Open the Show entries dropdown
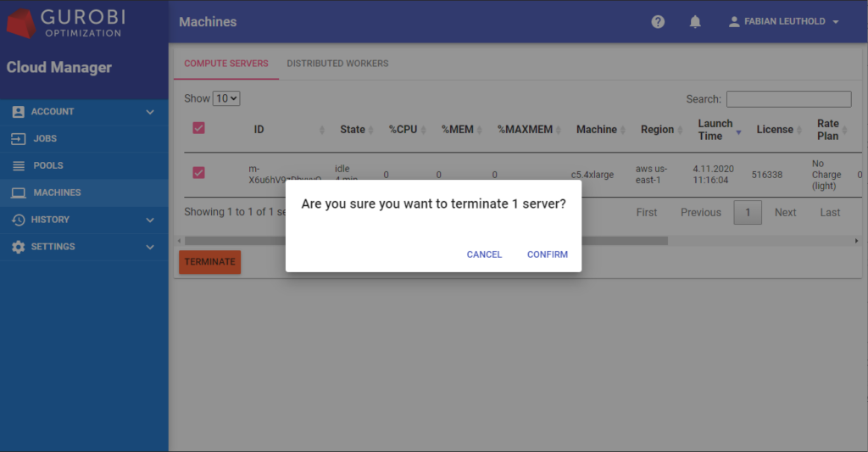 pyautogui.click(x=226, y=98)
